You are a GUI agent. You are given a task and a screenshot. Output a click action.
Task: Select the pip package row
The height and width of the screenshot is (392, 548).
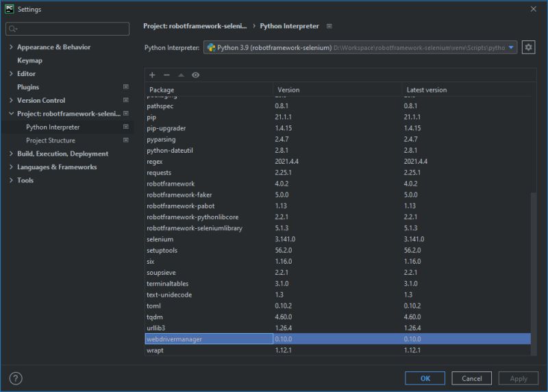click(338, 117)
